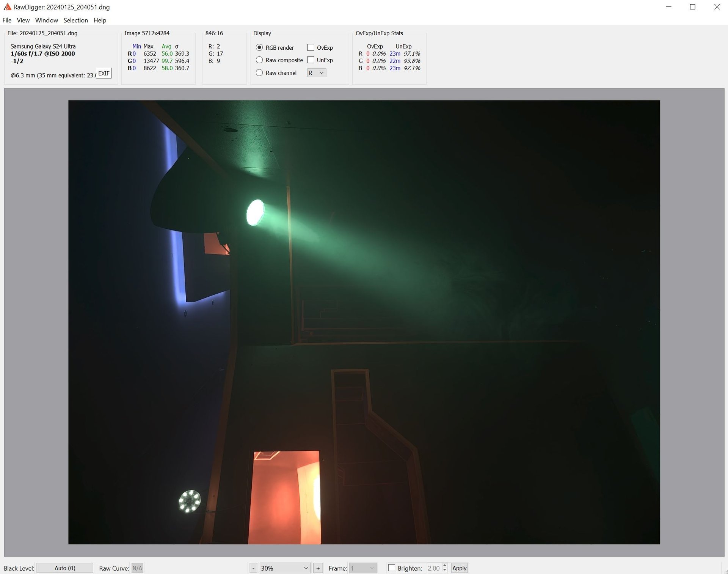Expand the 30% zoom level dropdown
Image resolution: width=728 pixels, height=574 pixels.
(285, 568)
